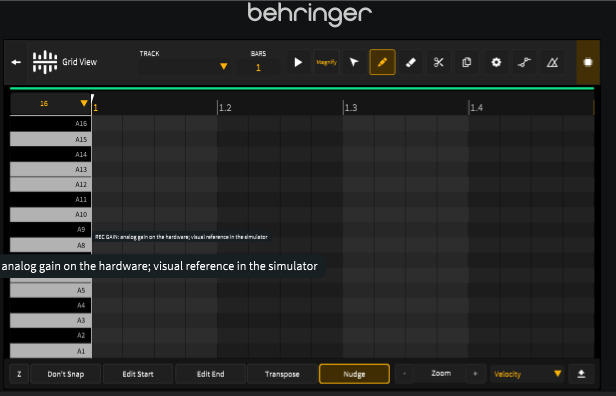The width and height of the screenshot is (616, 396).
Task: Zoom out with the minus button
Action: pos(405,374)
